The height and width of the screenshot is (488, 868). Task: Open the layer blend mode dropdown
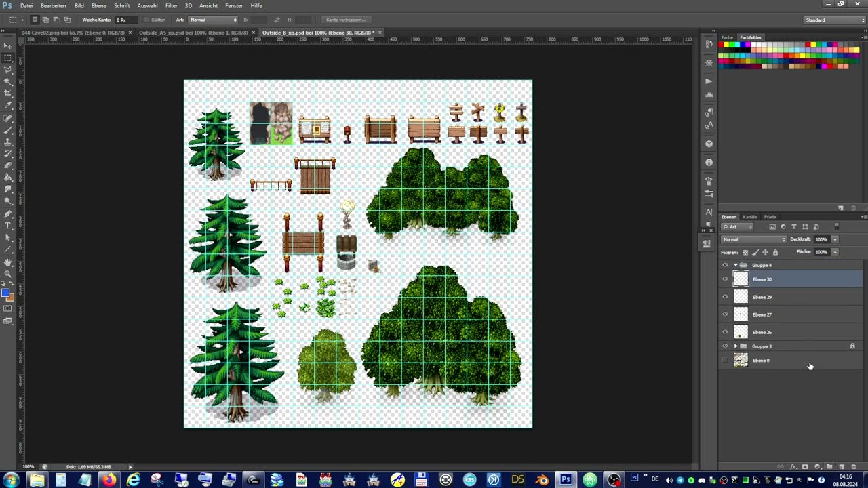(x=754, y=239)
